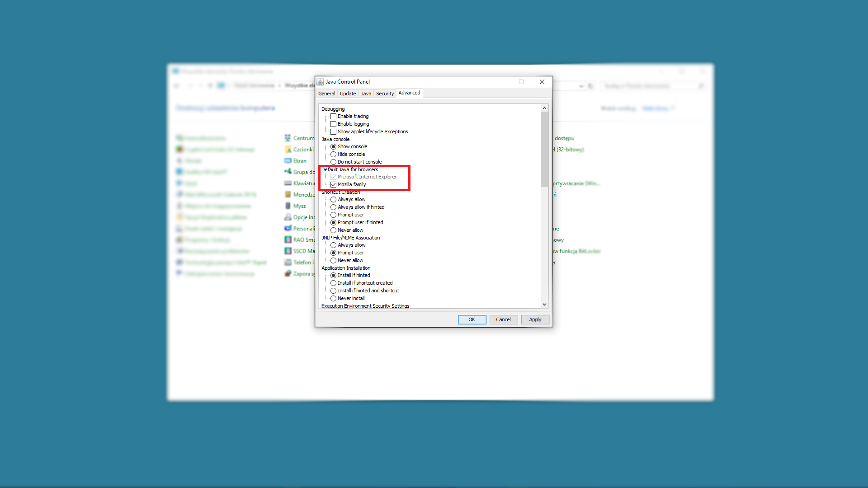Click the Apply button

coord(535,320)
